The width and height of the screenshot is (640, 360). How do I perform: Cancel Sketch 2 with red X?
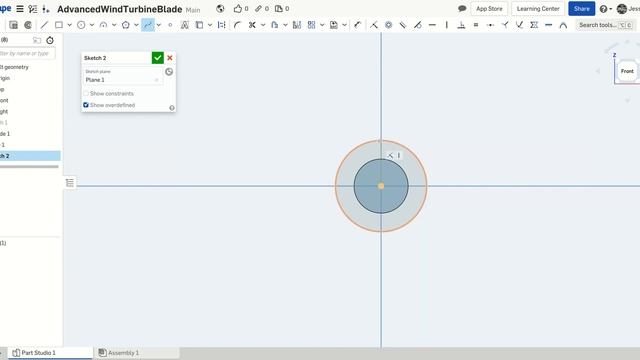coord(170,58)
